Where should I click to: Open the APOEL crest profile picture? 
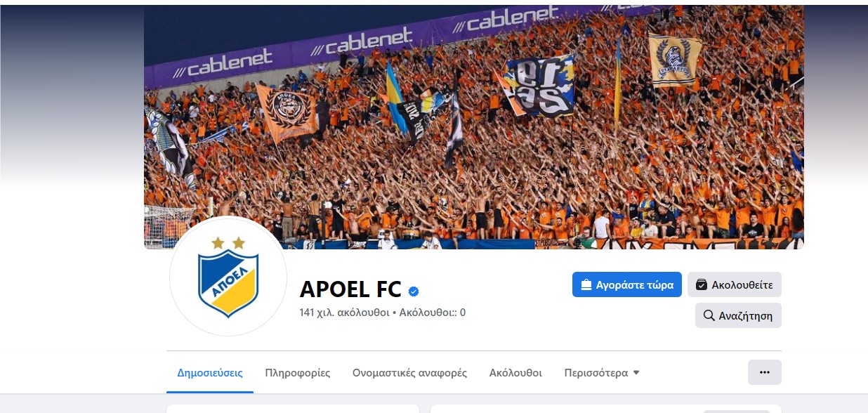click(x=228, y=277)
